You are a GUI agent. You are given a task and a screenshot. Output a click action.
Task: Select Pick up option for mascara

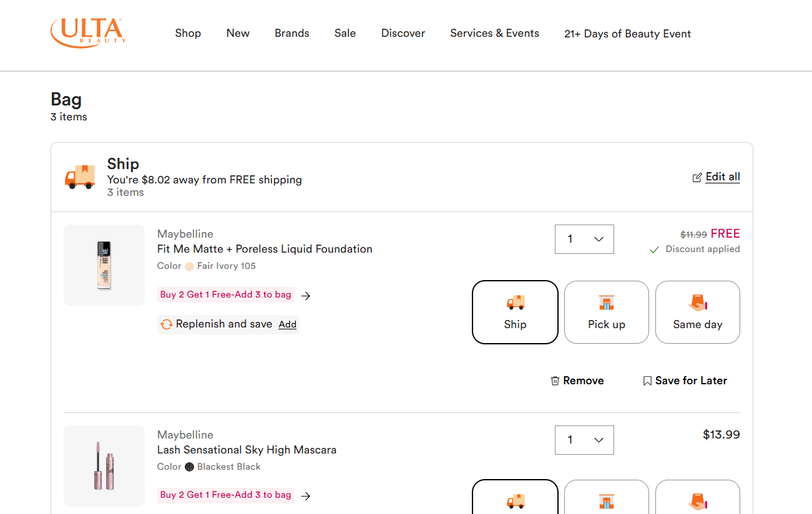coord(607,497)
